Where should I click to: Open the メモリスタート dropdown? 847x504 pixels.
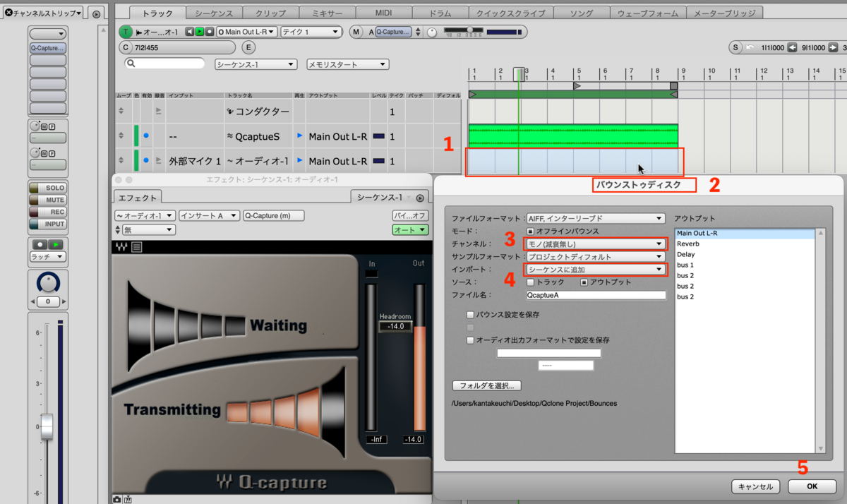point(347,64)
